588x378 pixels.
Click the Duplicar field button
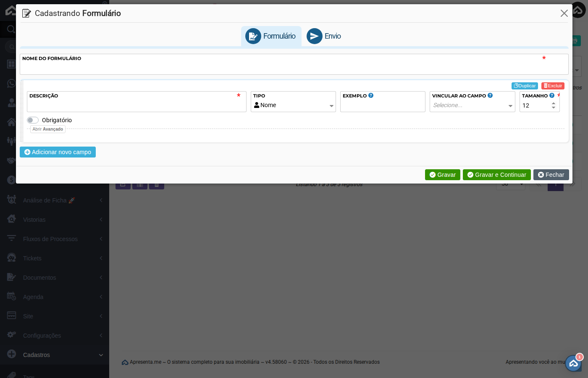click(x=525, y=86)
